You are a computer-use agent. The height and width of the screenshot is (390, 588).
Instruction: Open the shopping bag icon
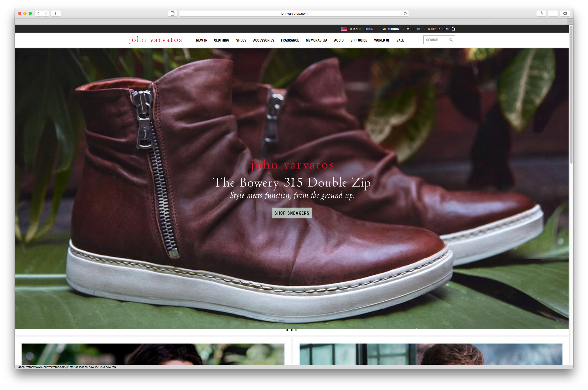[453, 29]
